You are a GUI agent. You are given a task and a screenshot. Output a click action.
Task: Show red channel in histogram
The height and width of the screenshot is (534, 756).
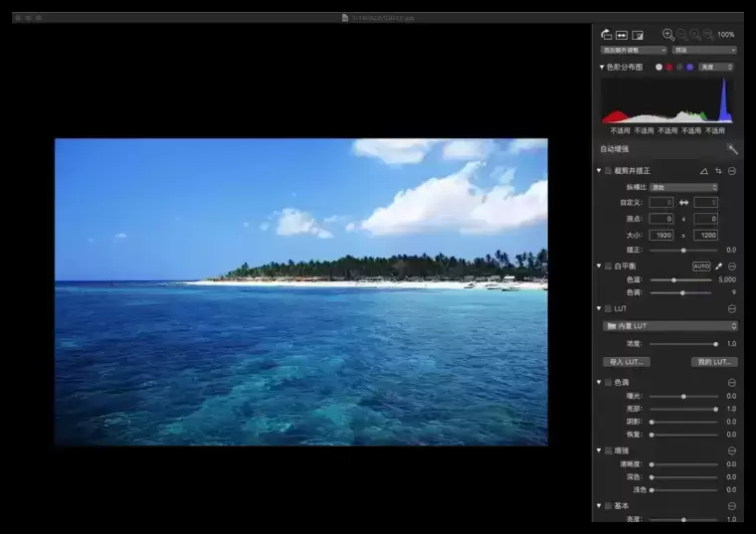[x=669, y=67]
